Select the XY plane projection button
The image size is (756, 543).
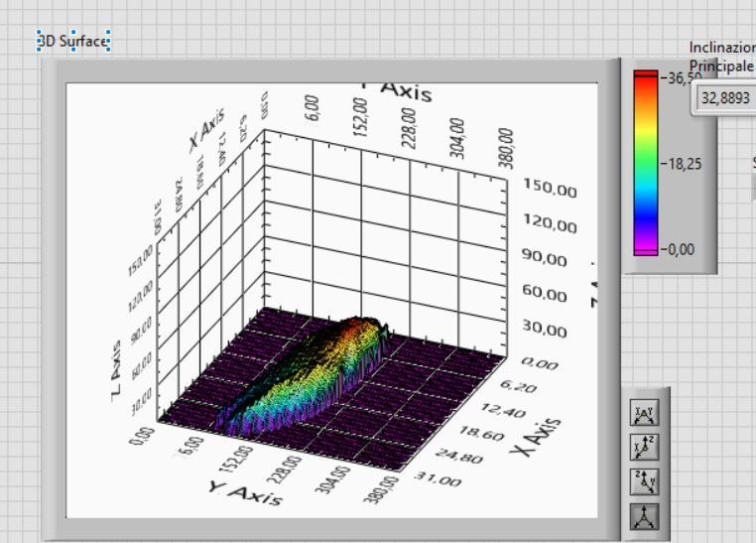[x=644, y=413]
